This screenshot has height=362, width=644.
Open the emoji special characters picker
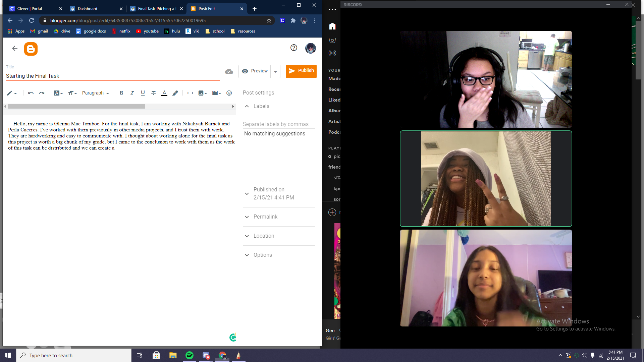229,93
